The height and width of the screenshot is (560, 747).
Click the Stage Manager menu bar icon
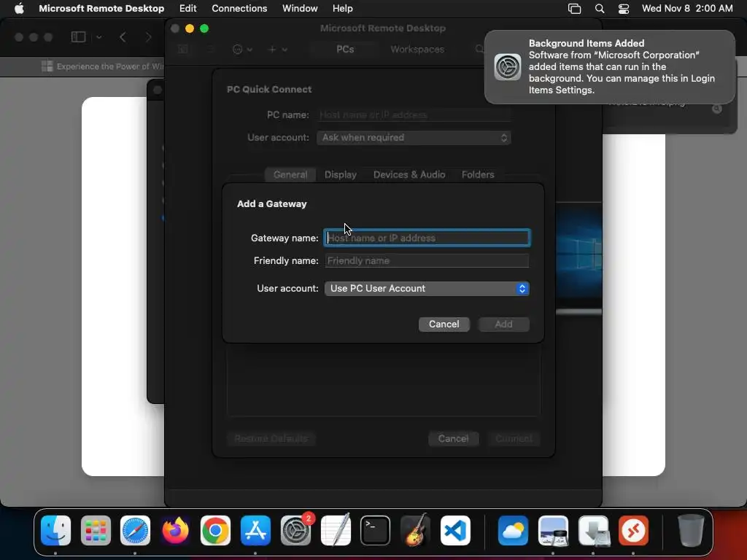pos(575,9)
